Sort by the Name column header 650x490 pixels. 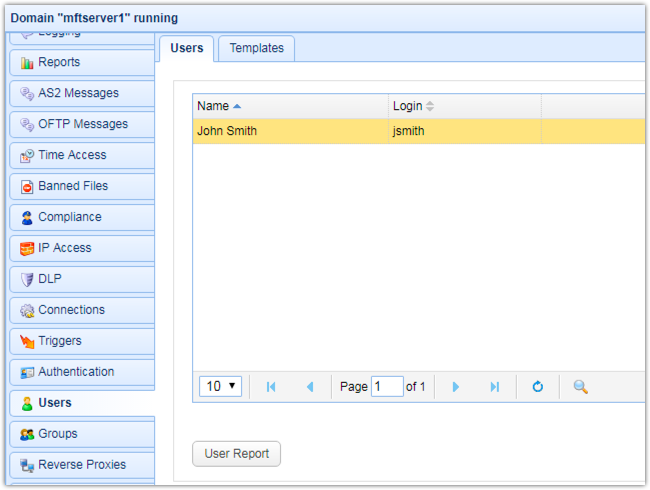291,106
